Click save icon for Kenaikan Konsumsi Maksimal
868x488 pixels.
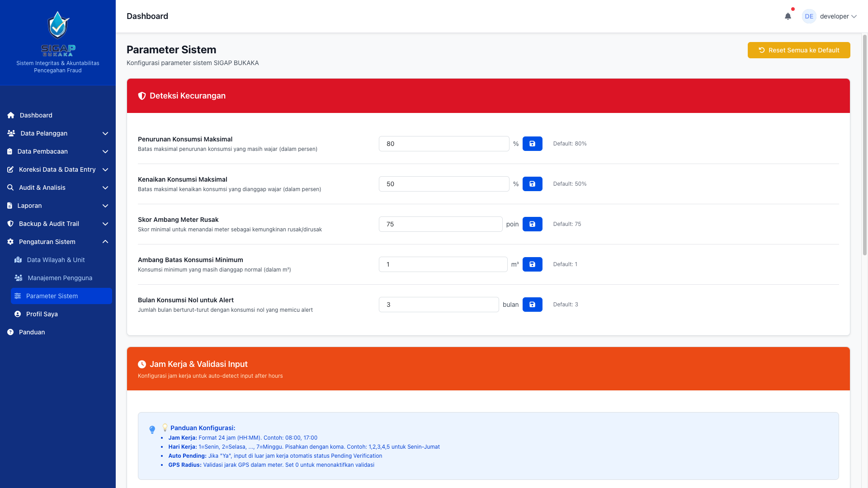[x=532, y=184]
